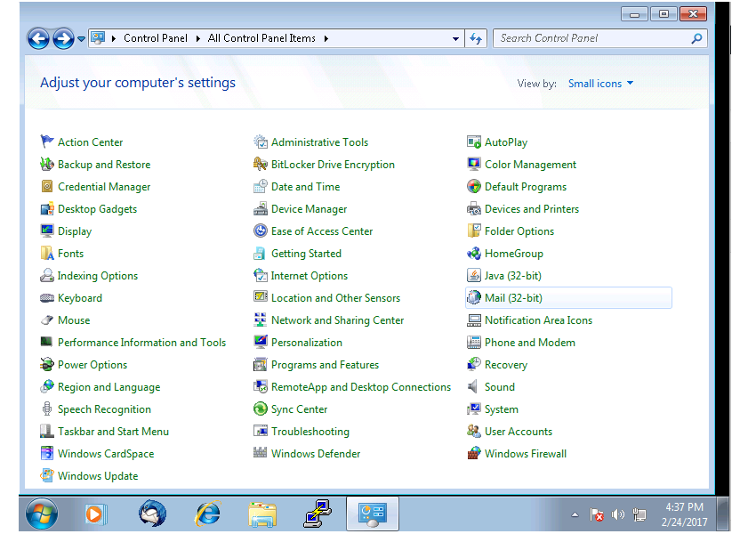Open the Mail (32-bit) link

point(513,298)
